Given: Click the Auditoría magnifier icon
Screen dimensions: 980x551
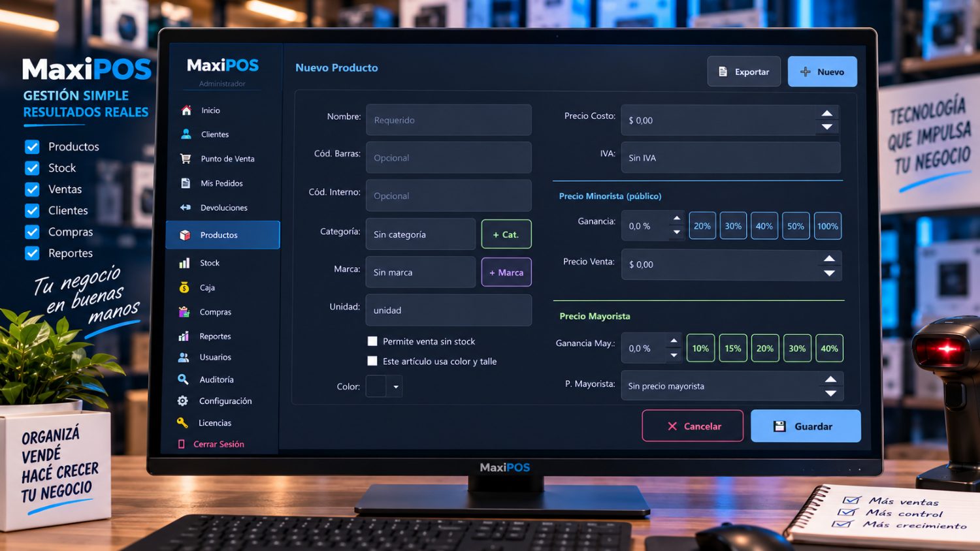Looking at the screenshot, I should pyautogui.click(x=183, y=379).
